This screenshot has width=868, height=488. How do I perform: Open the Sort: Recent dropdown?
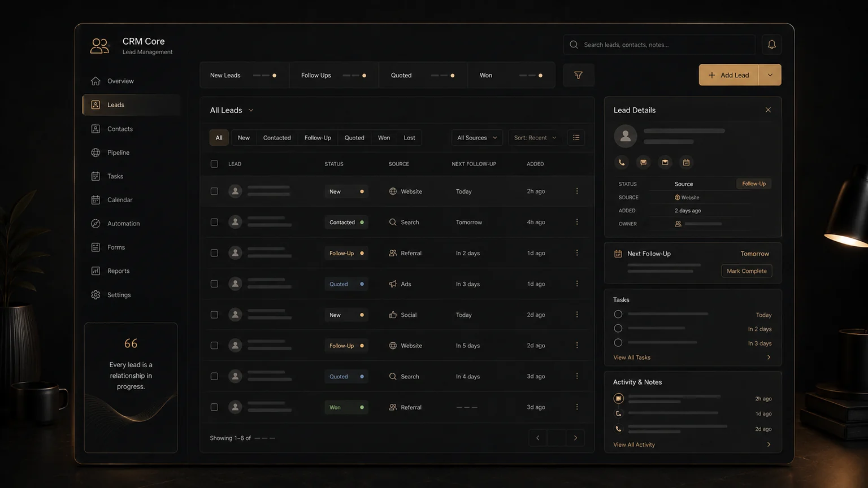click(535, 138)
